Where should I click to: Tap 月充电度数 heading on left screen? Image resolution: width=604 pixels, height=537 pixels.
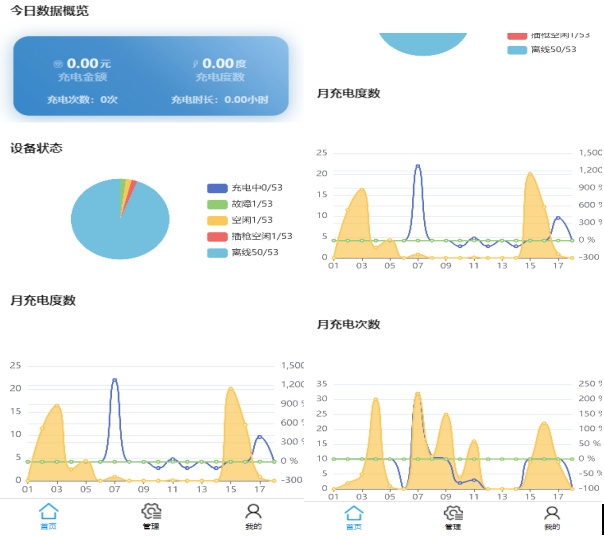pyautogui.click(x=43, y=300)
